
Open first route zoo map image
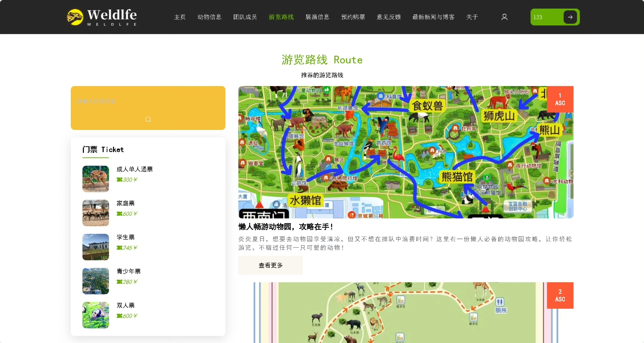406,152
